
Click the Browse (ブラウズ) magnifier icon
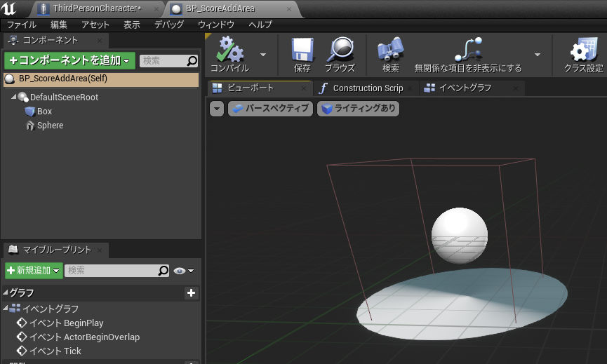pyautogui.click(x=340, y=55)
